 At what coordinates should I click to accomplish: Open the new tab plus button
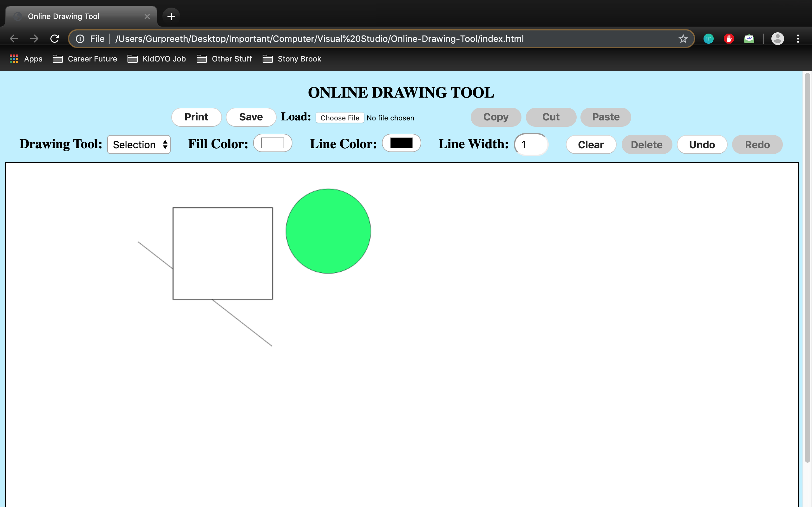click(171, 16)
